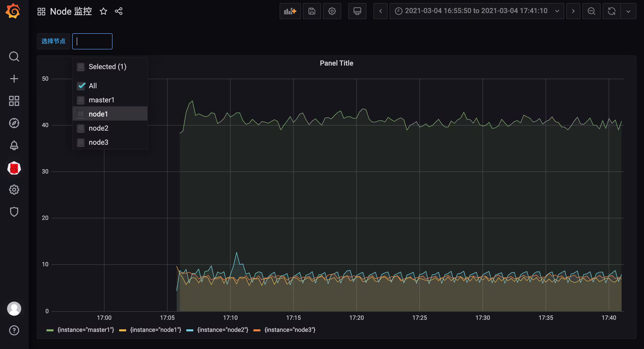
Task: Cycle view mode with the monitor icon
Action: pos(357,11)
